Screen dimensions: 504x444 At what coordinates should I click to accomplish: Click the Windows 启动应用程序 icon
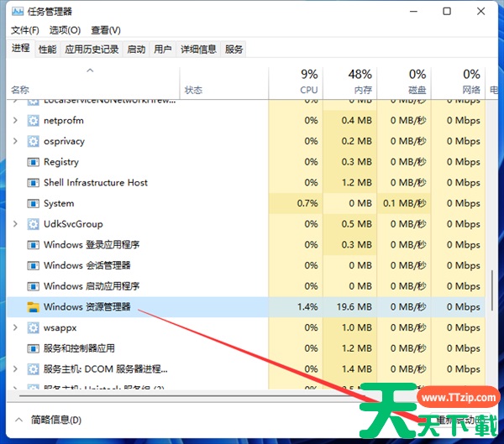tap(33, 286)
